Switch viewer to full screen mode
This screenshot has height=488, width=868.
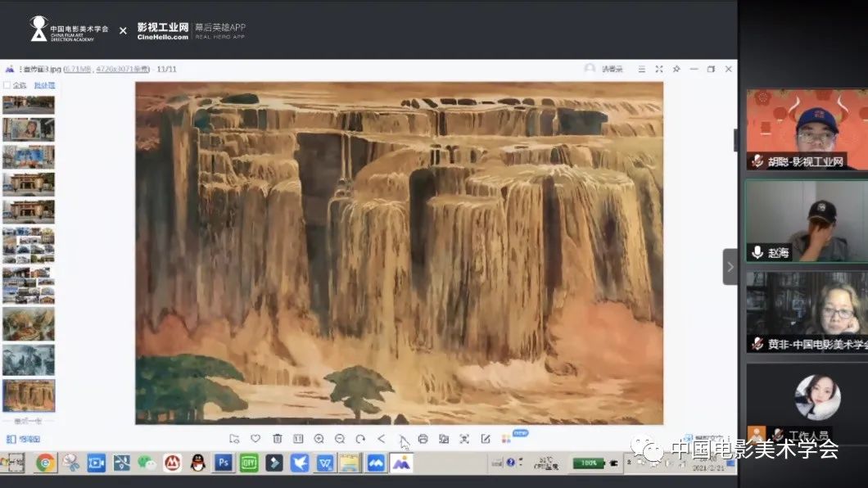pyautogui.click(x=659, y=70)
